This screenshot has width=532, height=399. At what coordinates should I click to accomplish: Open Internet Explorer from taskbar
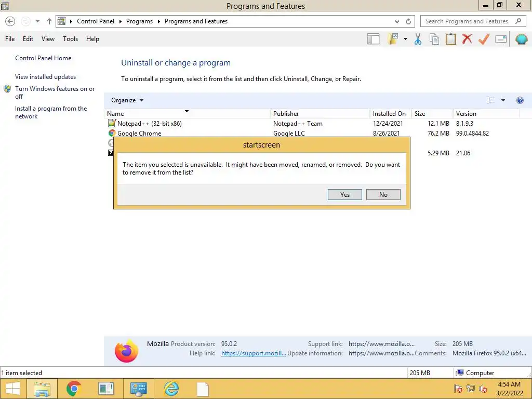(x=171, y=389)
